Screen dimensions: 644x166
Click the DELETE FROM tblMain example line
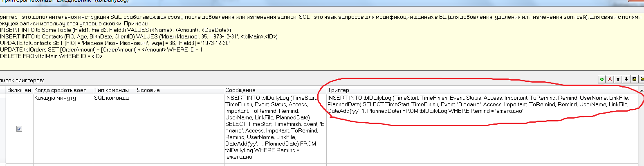coord(51,56)
